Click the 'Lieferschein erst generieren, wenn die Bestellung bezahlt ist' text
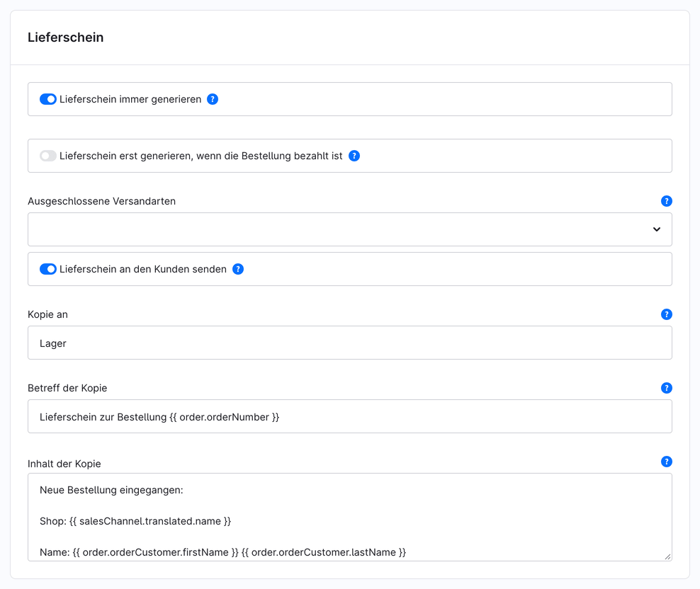The image size is (700, 589). (x=201, y=156)
